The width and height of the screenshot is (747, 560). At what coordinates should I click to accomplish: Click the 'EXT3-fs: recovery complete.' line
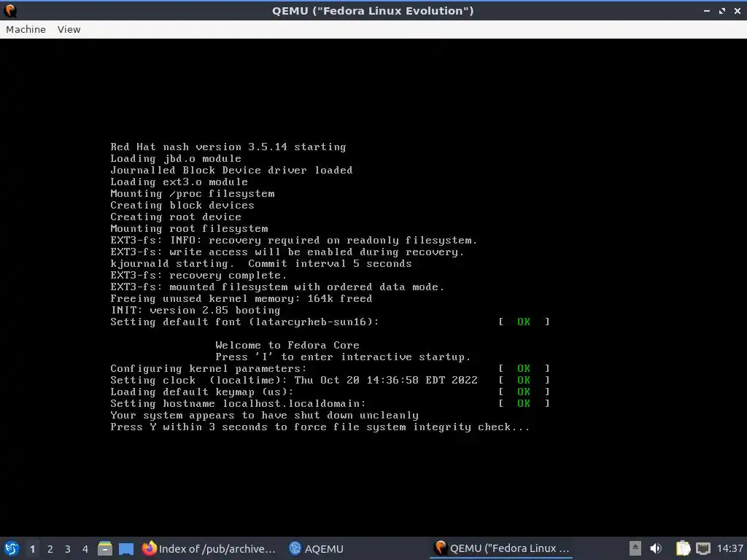pyautogui.click(x=198, y=275)
